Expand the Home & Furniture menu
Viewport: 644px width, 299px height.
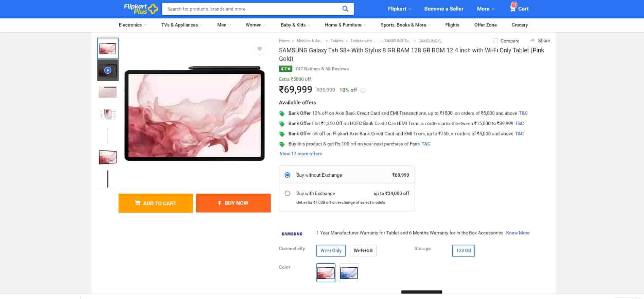click(345, 25)
